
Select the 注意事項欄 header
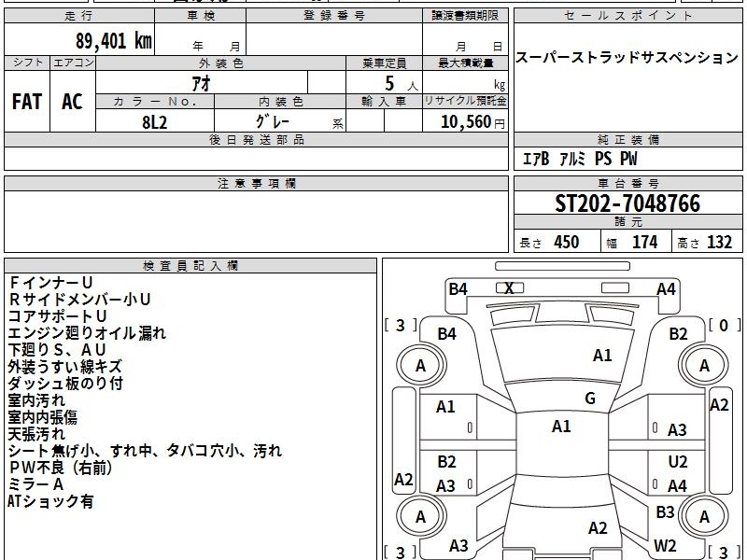(256, 184)
